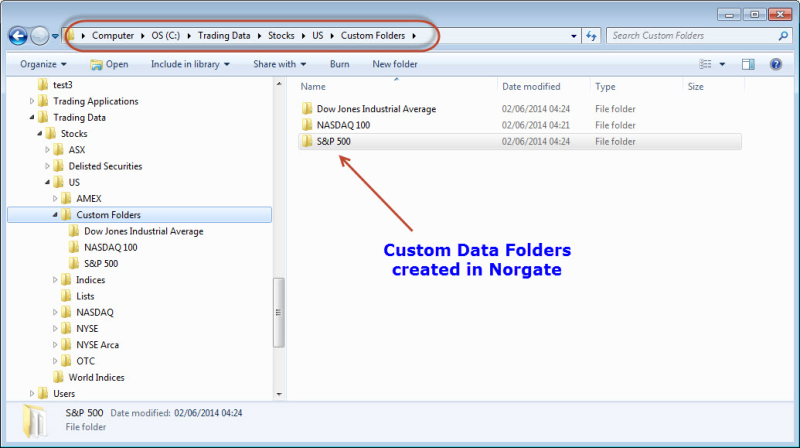Screen dimensions: 800x448
Task: Collapse the Custom Folders tree node
Action: tap(55, 215)
